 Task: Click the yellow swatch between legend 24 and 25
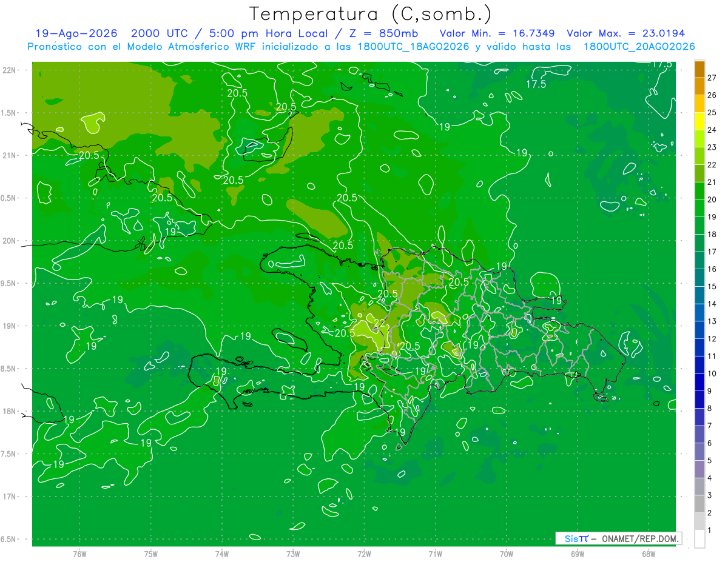coord(699,121)
